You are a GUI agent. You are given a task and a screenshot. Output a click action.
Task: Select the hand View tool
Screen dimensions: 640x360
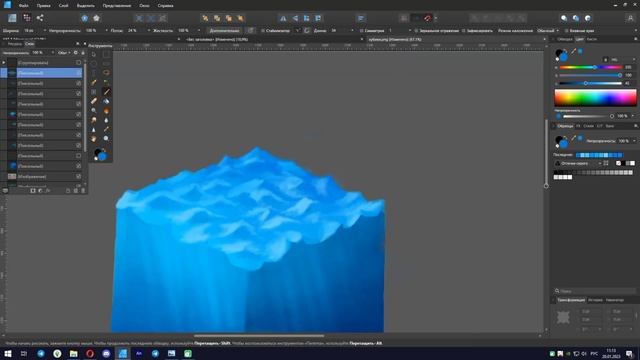pyautogui.click(x=94, y=138)
